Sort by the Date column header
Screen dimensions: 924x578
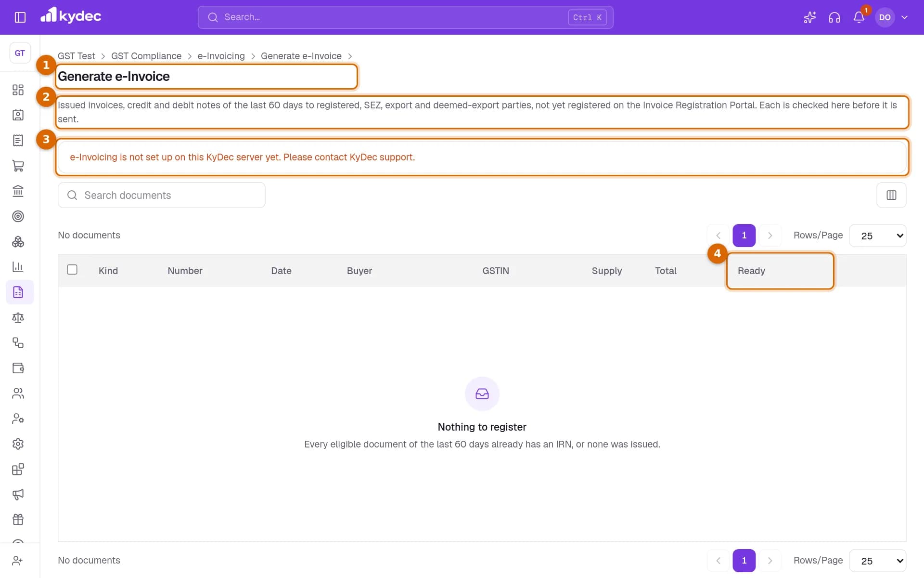pyautogui.click(x=281, y=271)
